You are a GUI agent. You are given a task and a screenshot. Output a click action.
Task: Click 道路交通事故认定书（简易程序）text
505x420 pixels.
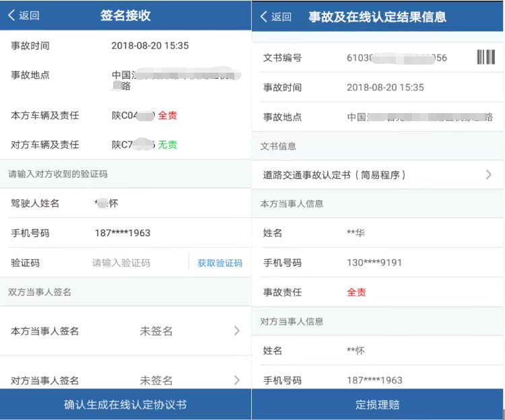334,175
